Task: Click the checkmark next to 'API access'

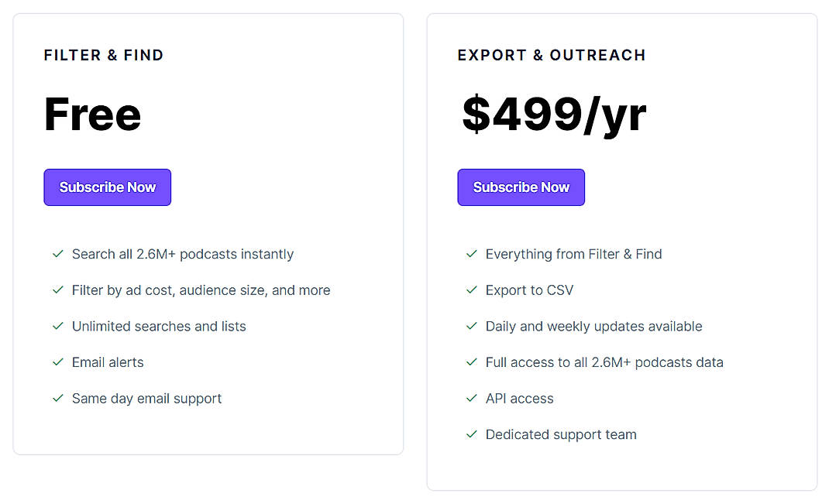Action: click(471, 399)
